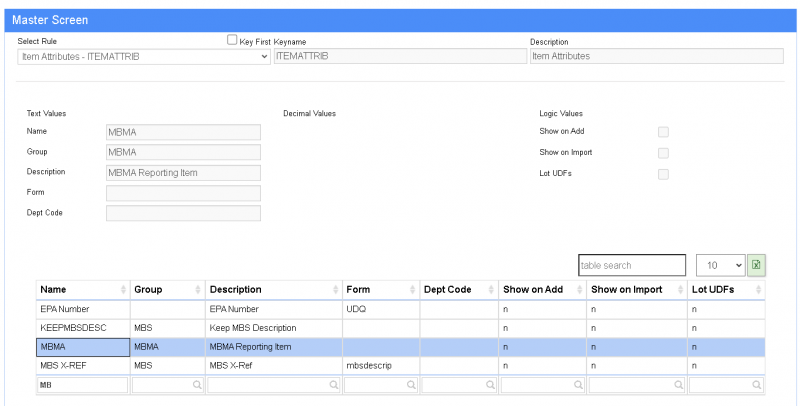The width and height of the screenshot is (800, 406).
Task: Enable the Key First checkbox
Action: click(x=232, y=41)
